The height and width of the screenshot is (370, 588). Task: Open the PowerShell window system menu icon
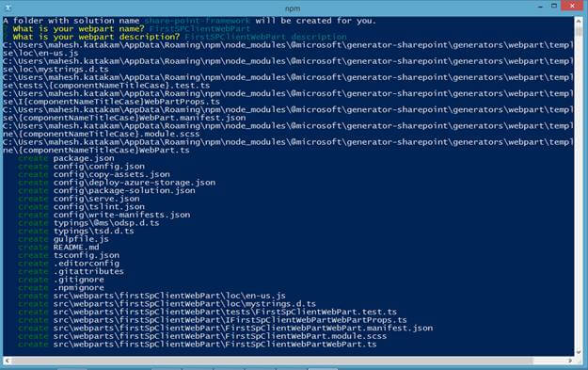tap(8, 8)
